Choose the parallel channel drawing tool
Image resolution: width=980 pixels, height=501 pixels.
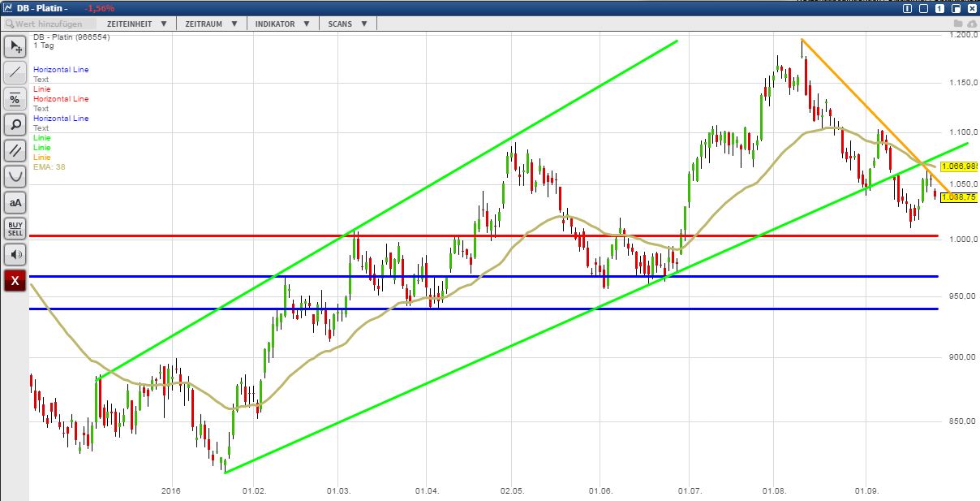pyautogui.click(x=15, y=151)
